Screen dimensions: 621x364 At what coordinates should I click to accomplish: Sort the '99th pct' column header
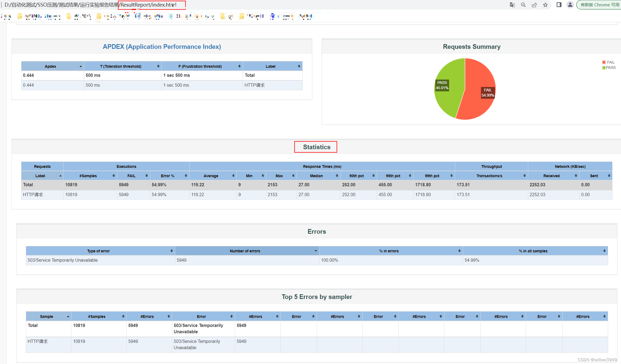(x=451, y=176)
